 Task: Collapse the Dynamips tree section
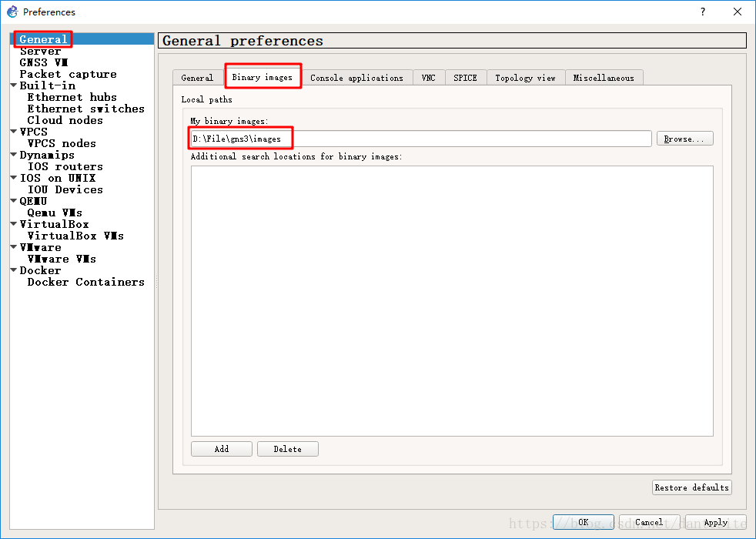point(14,154)
